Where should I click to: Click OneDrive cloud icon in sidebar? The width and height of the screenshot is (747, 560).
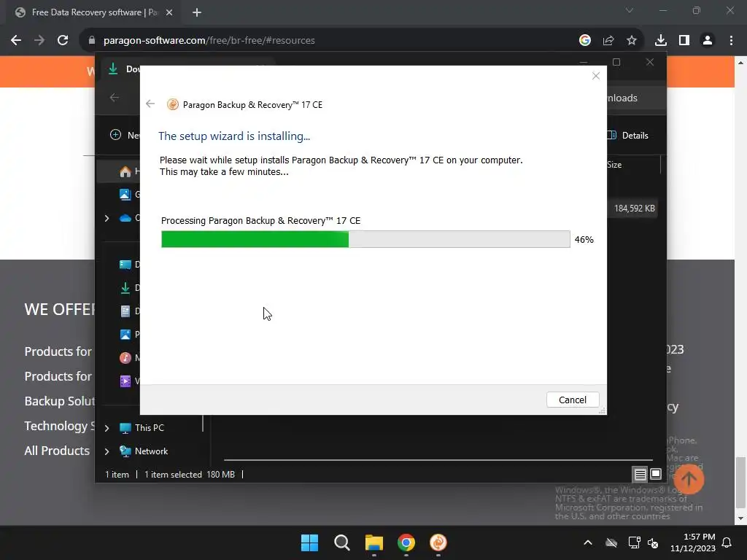coord(125,218)
